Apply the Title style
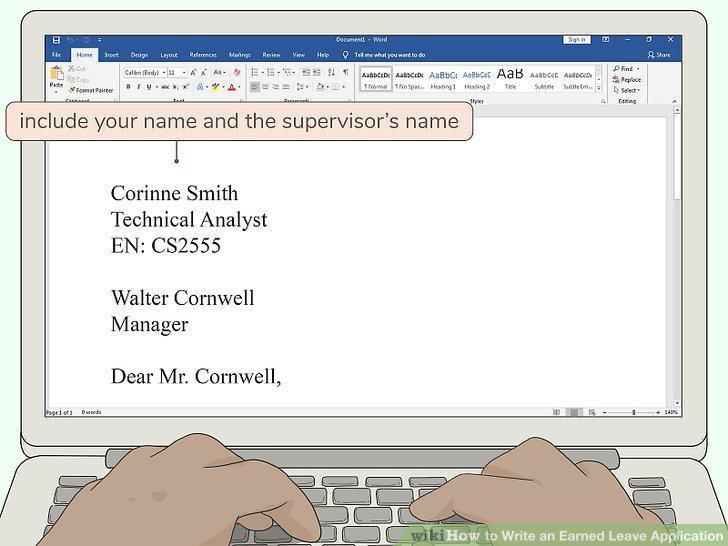Image resolution: width=728 pixels, height=546 pixels. (x=510, y=79)
